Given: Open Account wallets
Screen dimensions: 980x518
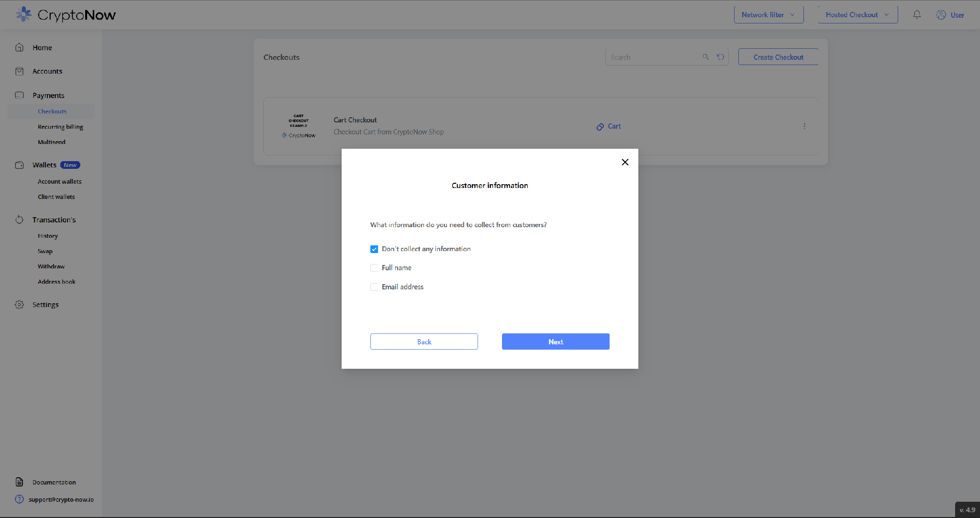Looking at the screenshot, I should (x=60, y=181).
